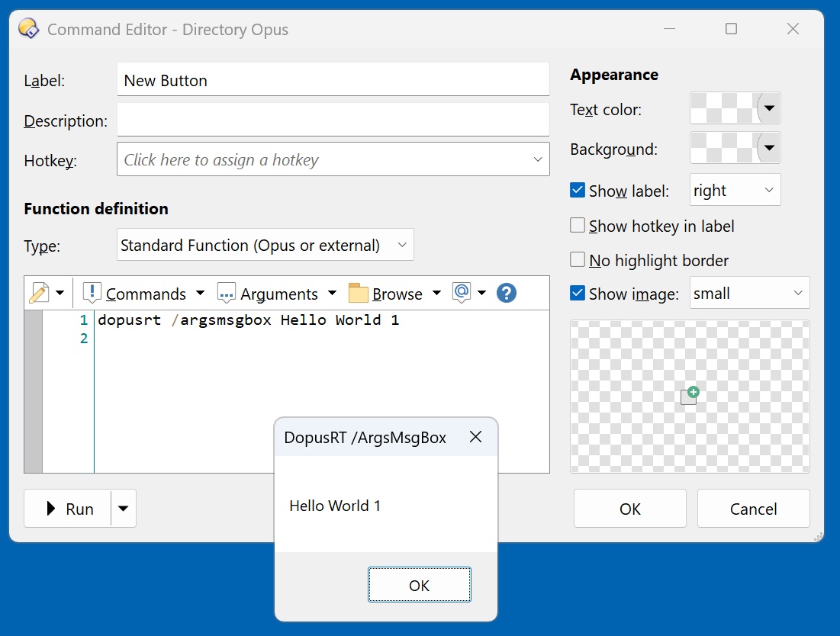Open help with the blue question mark icon
Image resolution: width=840 pixels, height=636 pixels.
pos(507,293)
